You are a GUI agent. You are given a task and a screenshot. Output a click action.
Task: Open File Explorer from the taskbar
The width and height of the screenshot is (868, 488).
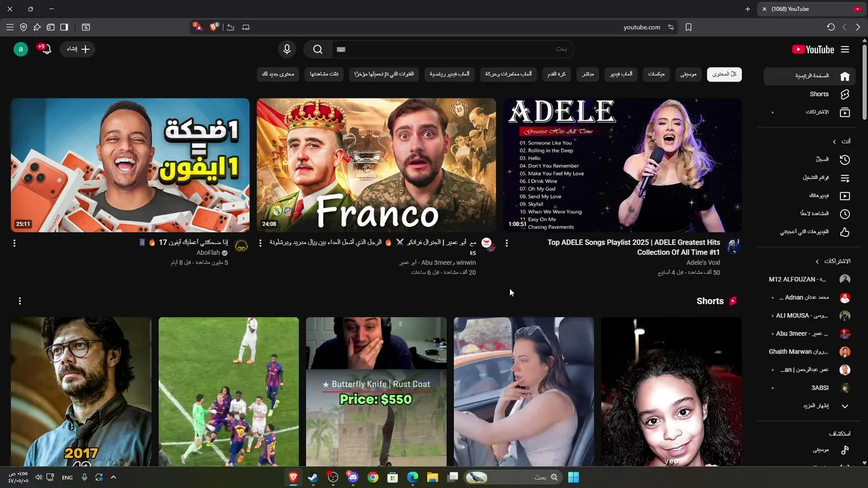point(432,477)
